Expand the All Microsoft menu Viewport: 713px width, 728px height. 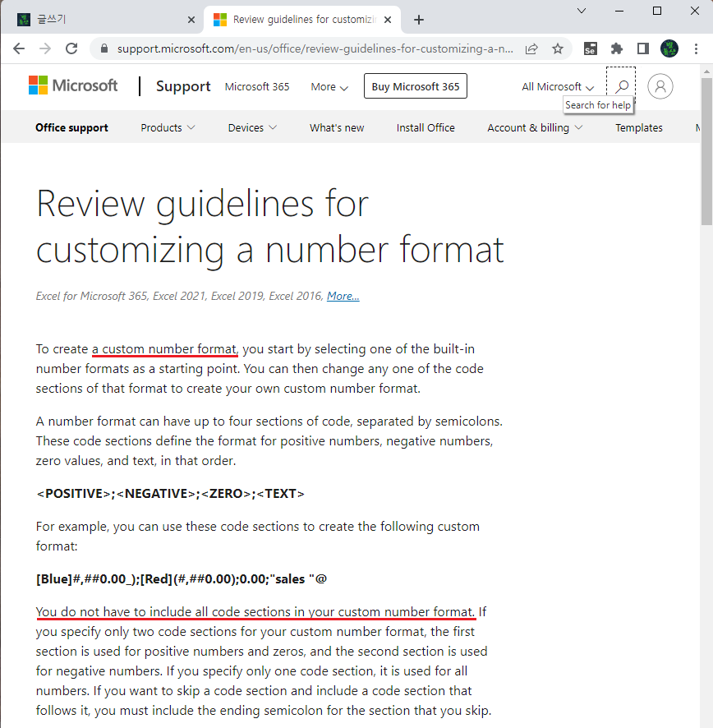click(558, 87)
